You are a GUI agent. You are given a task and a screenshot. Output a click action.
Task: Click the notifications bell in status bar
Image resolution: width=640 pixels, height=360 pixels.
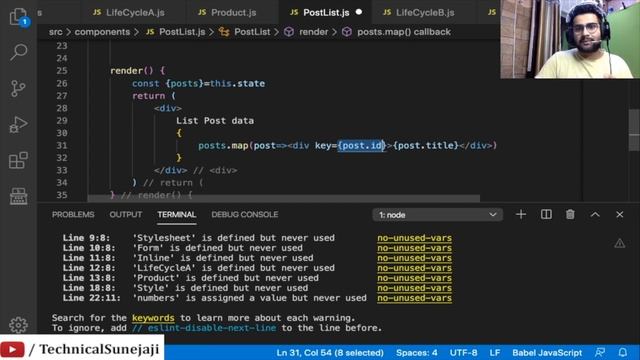(623, 353)
